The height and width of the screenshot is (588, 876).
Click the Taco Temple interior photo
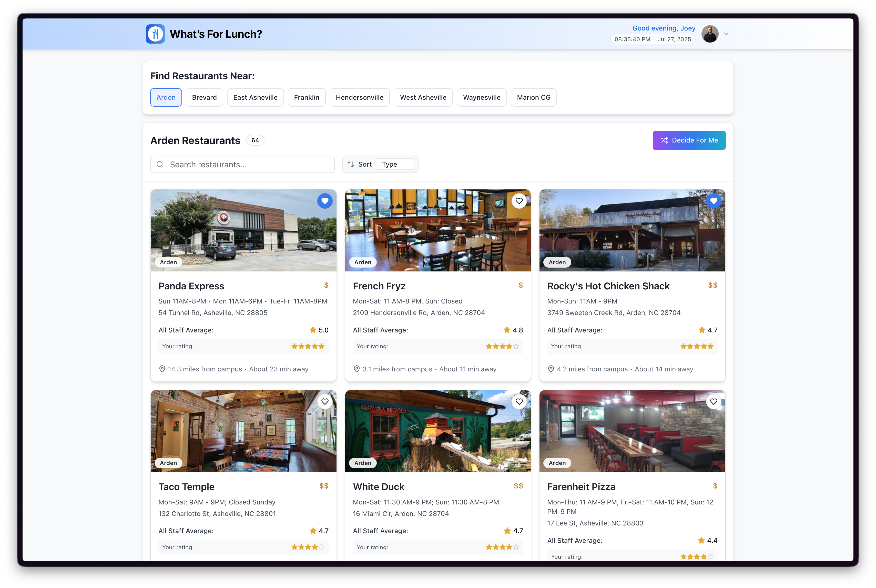244,431
